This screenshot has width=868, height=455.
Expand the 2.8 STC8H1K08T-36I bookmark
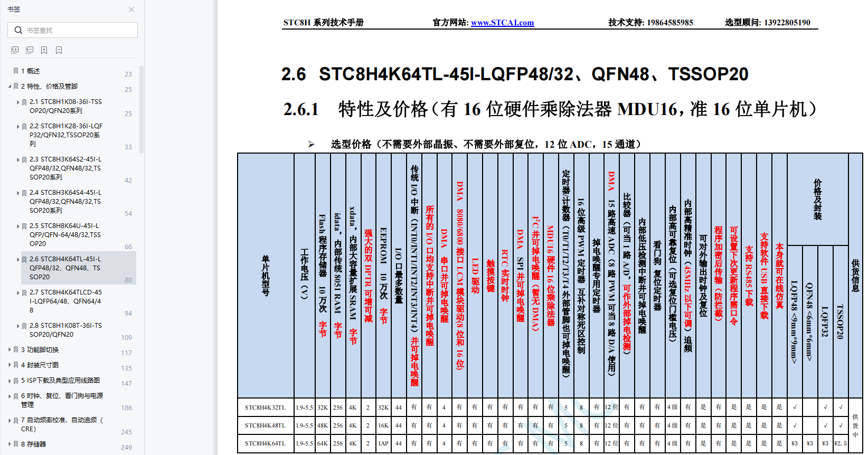tap(18, 326)
